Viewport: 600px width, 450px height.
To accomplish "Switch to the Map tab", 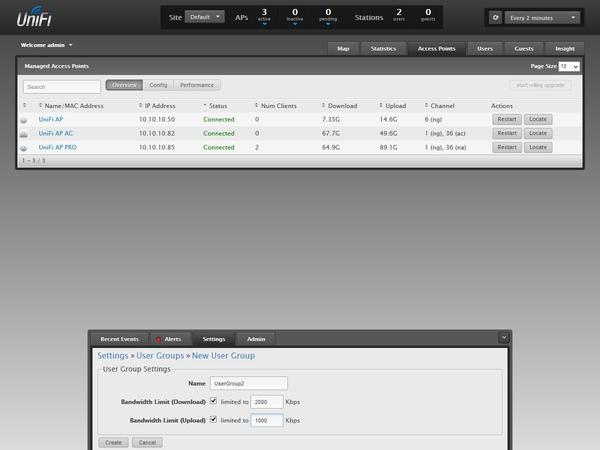I will tap(343, 49).
